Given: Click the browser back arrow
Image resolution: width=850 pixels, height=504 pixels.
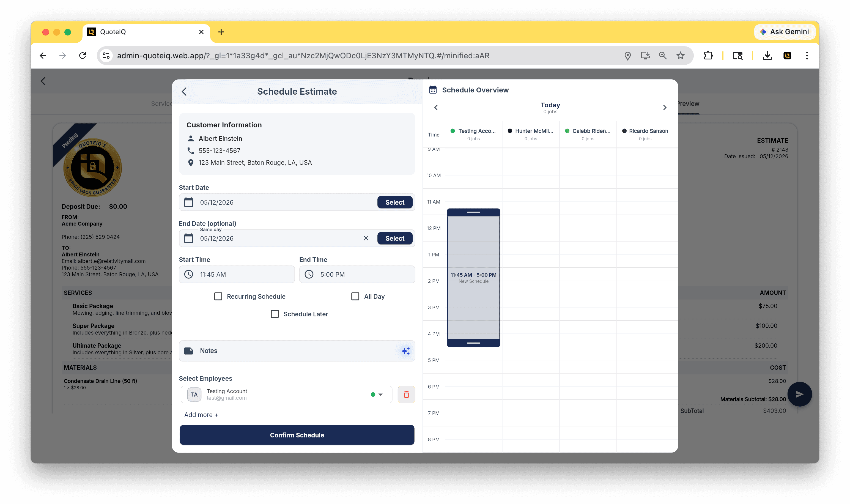Looking at the screenshot, I should click(43, 56).
